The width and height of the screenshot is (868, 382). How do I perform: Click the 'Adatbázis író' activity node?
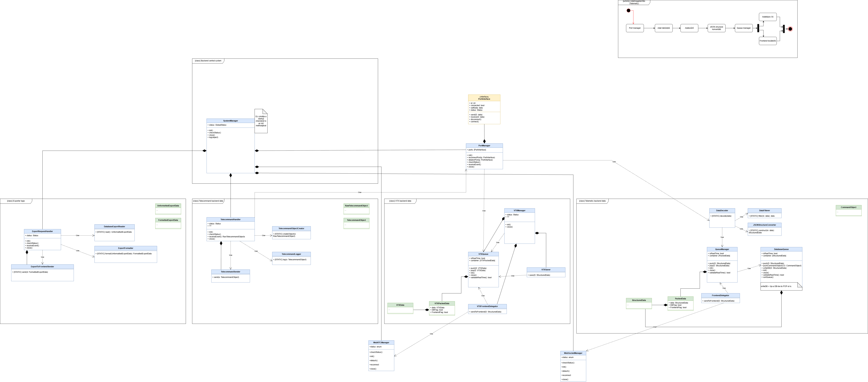click(768, 17)
